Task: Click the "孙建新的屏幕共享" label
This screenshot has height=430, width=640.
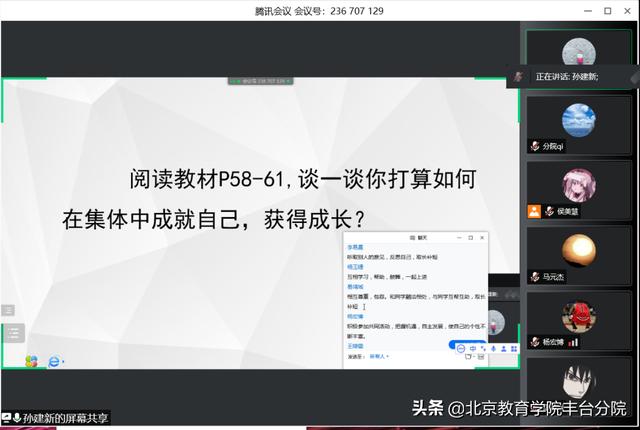Action: [65, 418]
